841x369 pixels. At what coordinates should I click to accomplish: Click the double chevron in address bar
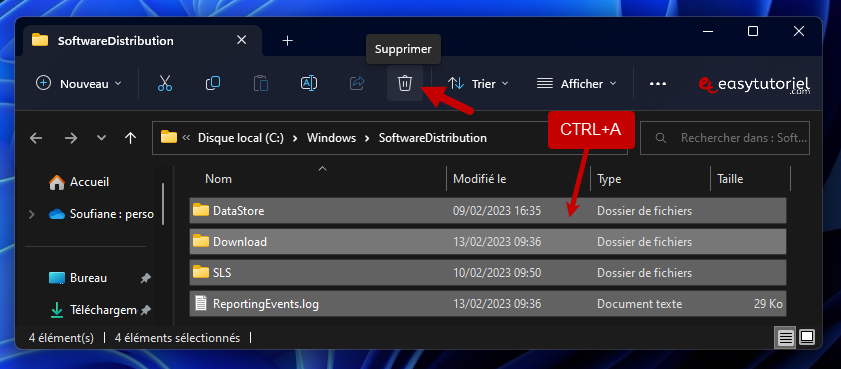(187, 138)
